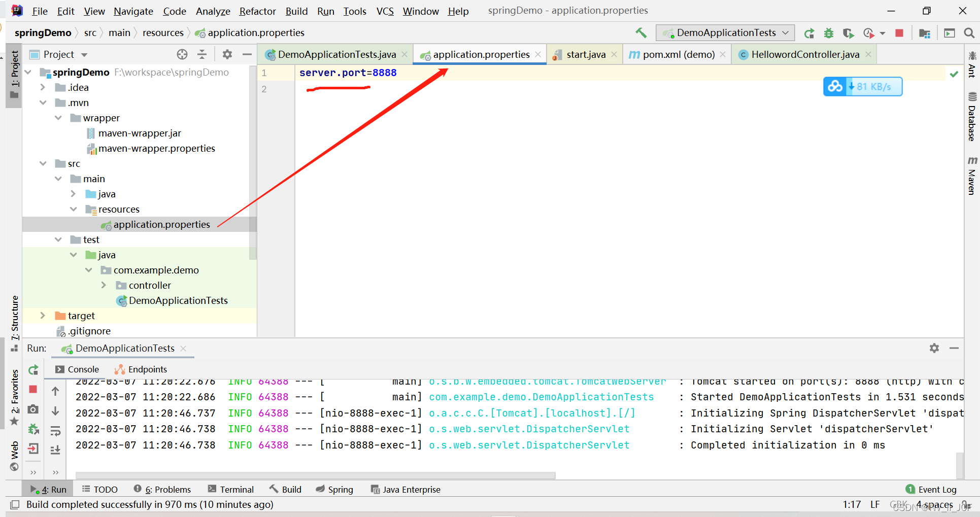980x517 pixels.
Task: Start debugging DemoApplicationTests with the bug icon
Action: click(x=828, y=32)
